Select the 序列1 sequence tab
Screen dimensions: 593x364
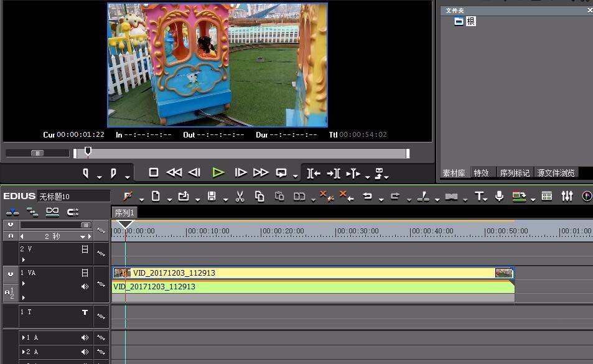click(124, 212)
